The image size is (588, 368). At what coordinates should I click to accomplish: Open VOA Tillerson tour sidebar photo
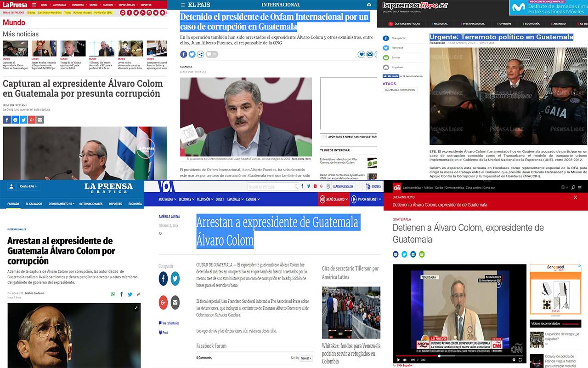(x=351, y=313)
